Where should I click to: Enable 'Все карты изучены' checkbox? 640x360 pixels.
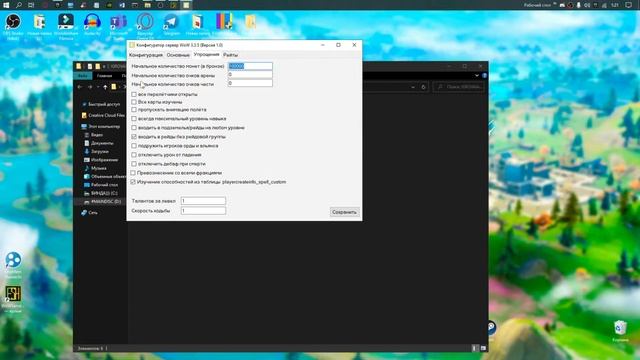[134, 102]
